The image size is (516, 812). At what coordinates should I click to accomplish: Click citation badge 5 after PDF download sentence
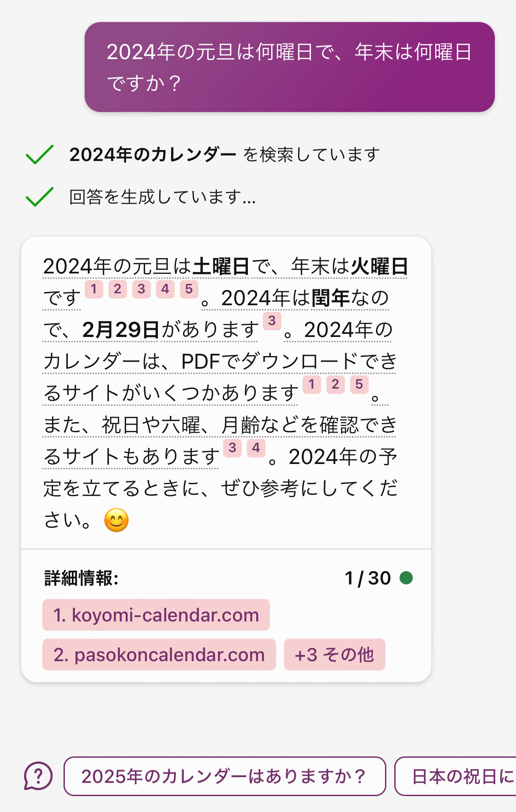pyautogui.click(x=359, y=385)
